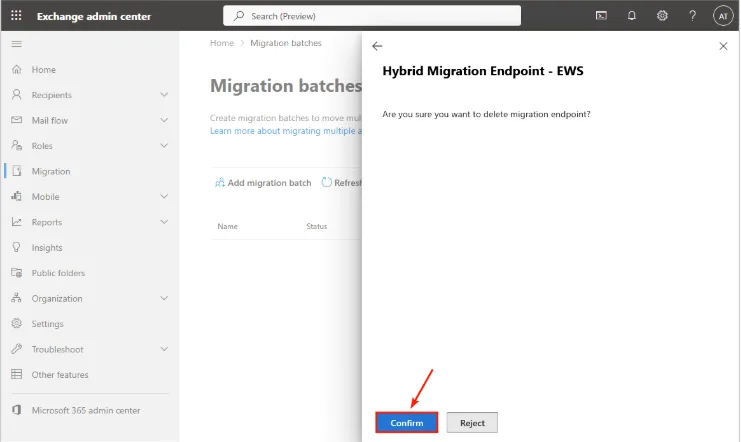This screenshot has height=442, width=741.
Task: Click the Confirm button
Action: coord(407,423)
